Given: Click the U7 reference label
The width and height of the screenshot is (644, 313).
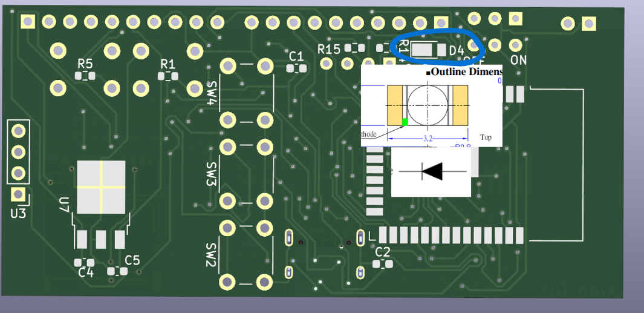Looking at the screenshot, I should (x=64, y=205).
